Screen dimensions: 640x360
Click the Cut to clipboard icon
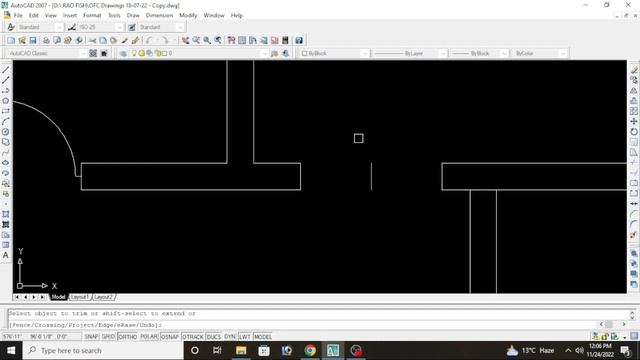92,40
